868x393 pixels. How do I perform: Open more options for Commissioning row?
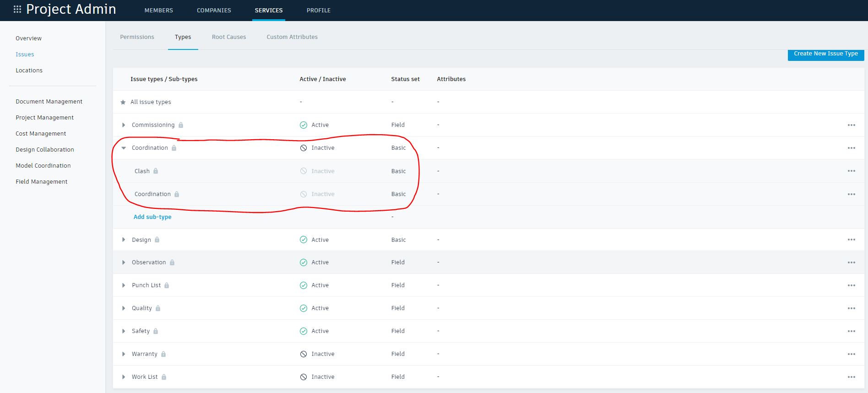pyautogui.click(x=851, y=125)
